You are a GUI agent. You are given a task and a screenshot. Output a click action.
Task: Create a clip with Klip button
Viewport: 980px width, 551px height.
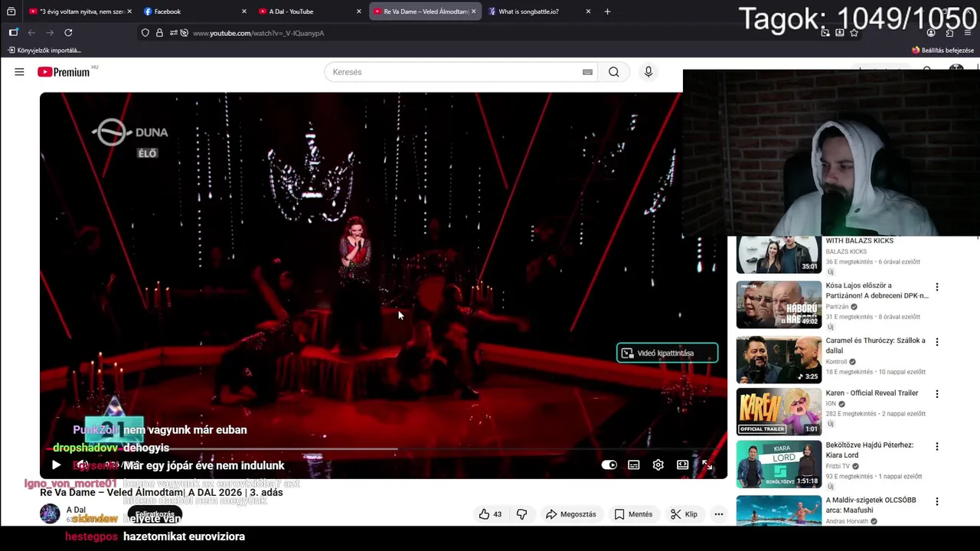click(x=684, y=514)
